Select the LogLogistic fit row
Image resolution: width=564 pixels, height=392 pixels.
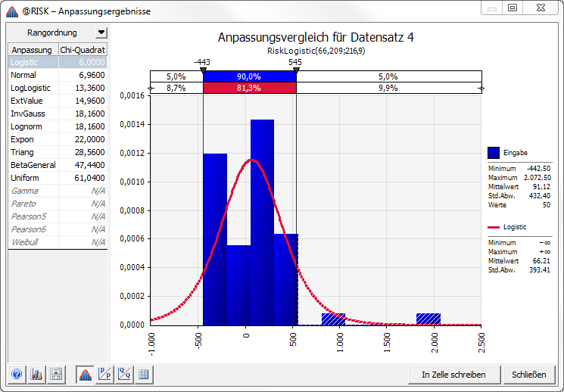pos(58,88)
